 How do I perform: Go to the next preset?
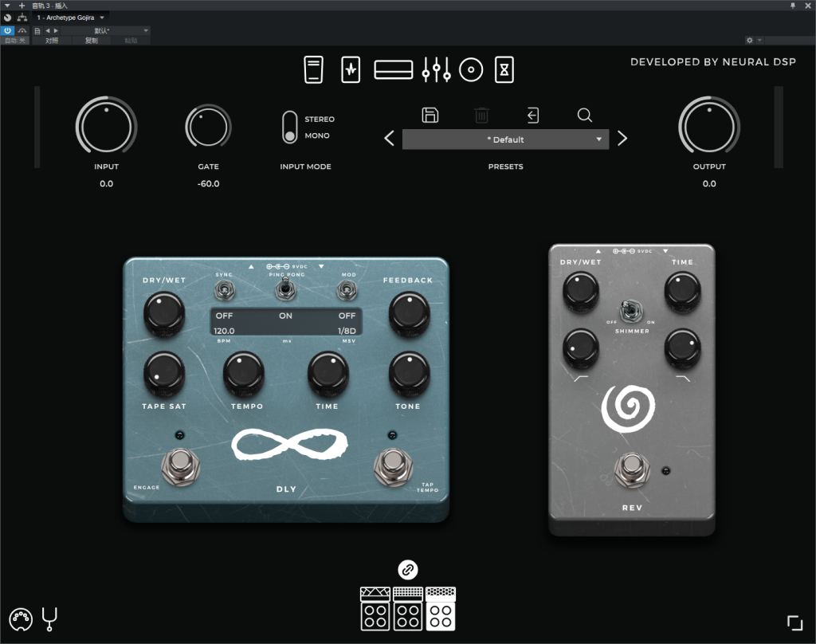point(622,139)
